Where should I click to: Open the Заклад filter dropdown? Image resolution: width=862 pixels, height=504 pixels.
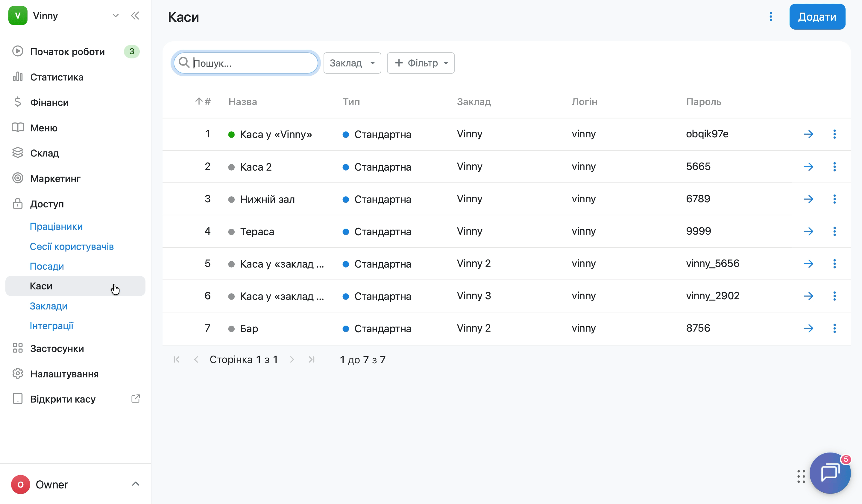352,63
